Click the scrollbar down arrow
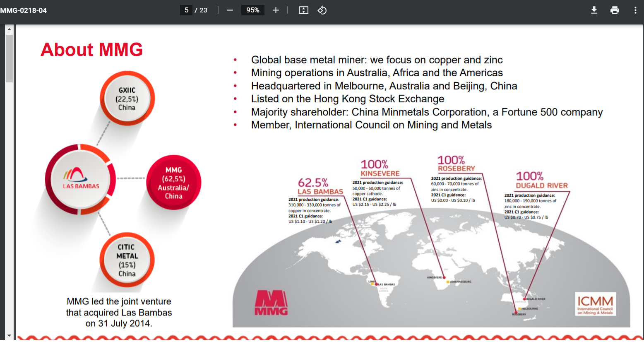644x342 pixels. [x=9, y=335]
